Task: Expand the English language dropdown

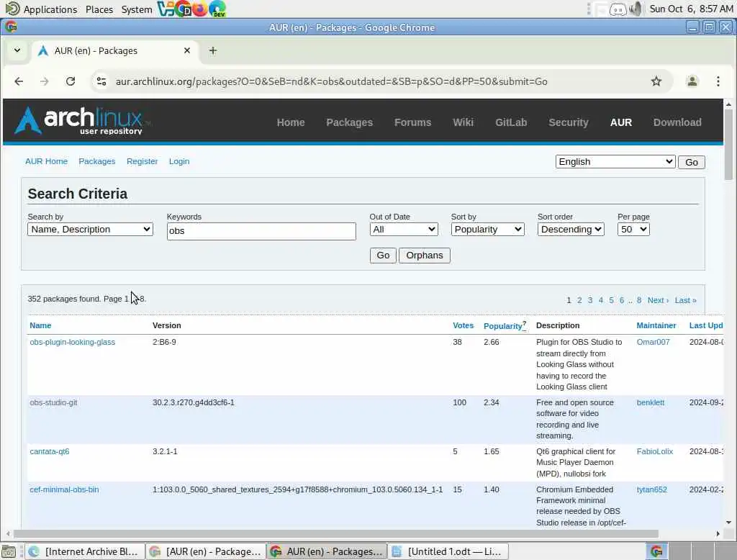Action: [x=615, y=162]
